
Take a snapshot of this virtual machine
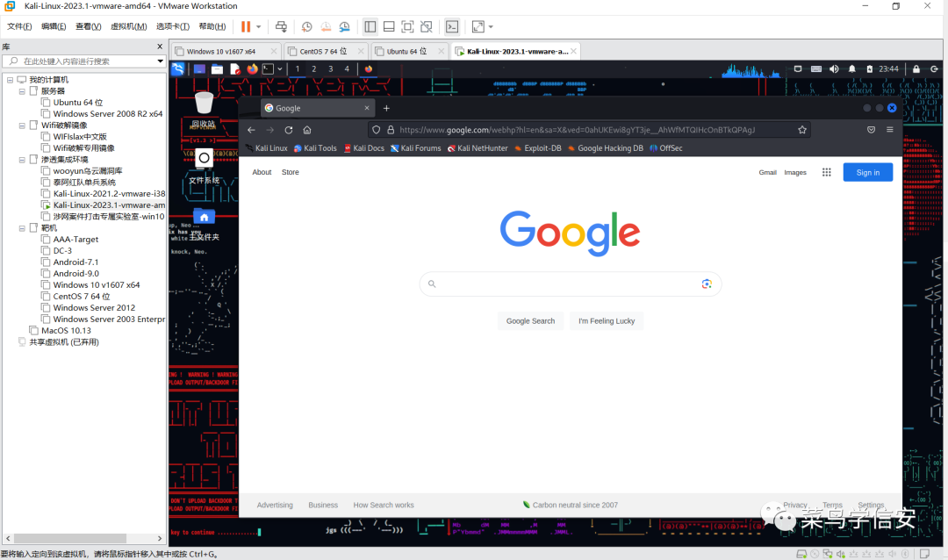click(306, 26)
